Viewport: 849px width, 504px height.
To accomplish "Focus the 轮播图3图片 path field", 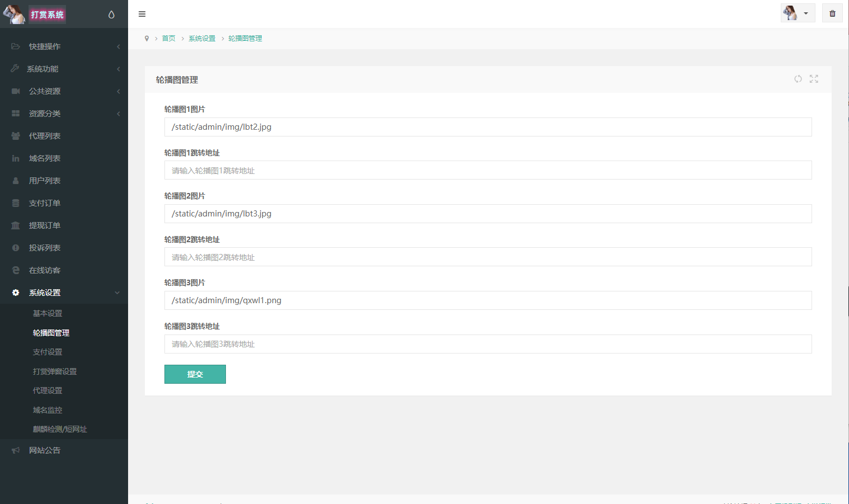I will click(488, 300).
